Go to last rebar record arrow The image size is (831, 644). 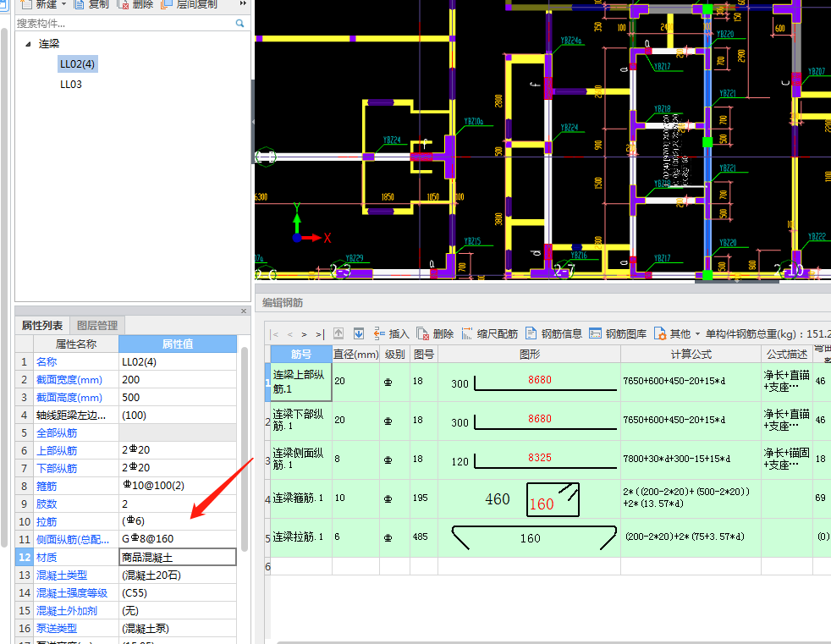point(319,334)
